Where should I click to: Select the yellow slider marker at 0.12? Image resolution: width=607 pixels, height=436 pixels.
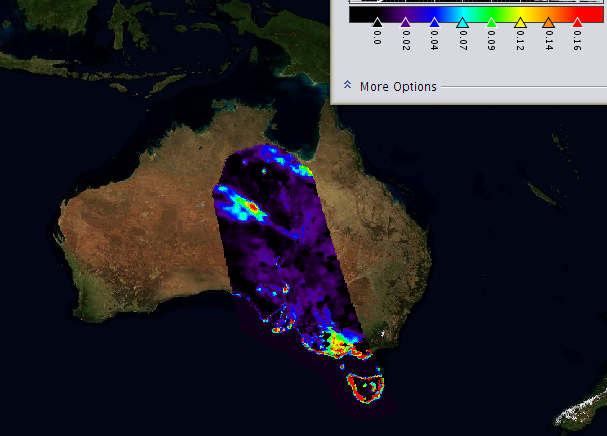520,22
